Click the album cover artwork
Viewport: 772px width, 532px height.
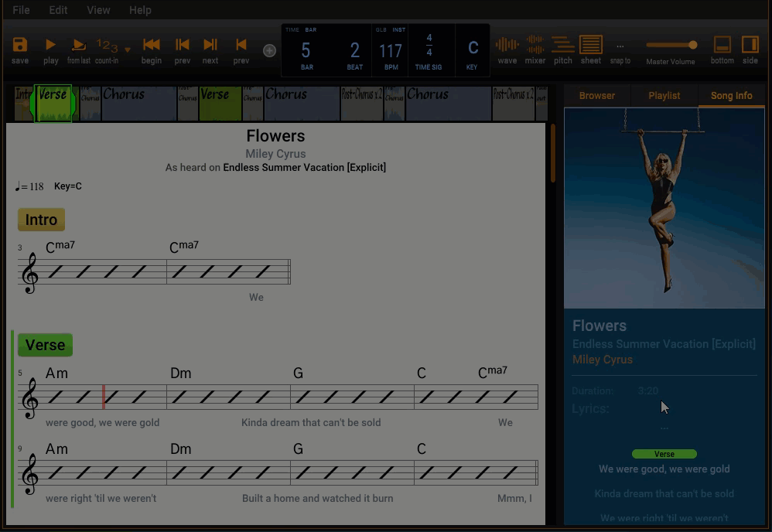(x=664, y=208)
